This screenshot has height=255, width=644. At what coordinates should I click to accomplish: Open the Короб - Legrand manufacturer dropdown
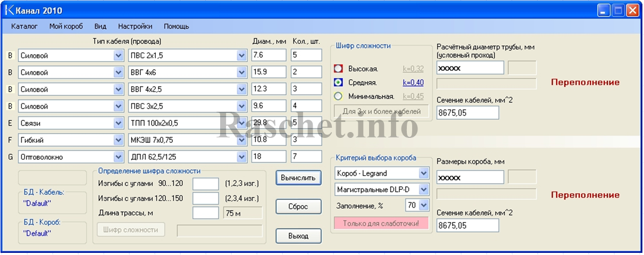(x=423, y=173)
